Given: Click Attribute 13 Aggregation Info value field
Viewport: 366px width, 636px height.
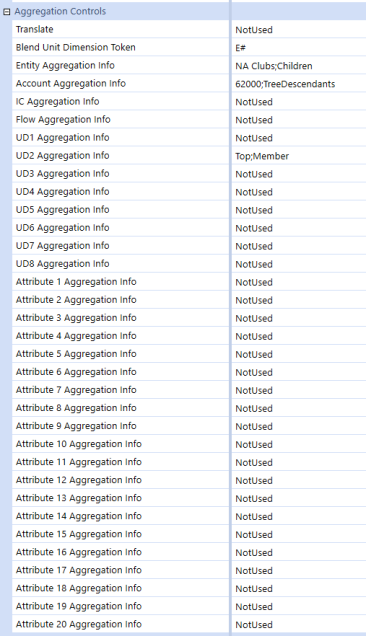Looking at the screenshot, I should coord(299,498).
